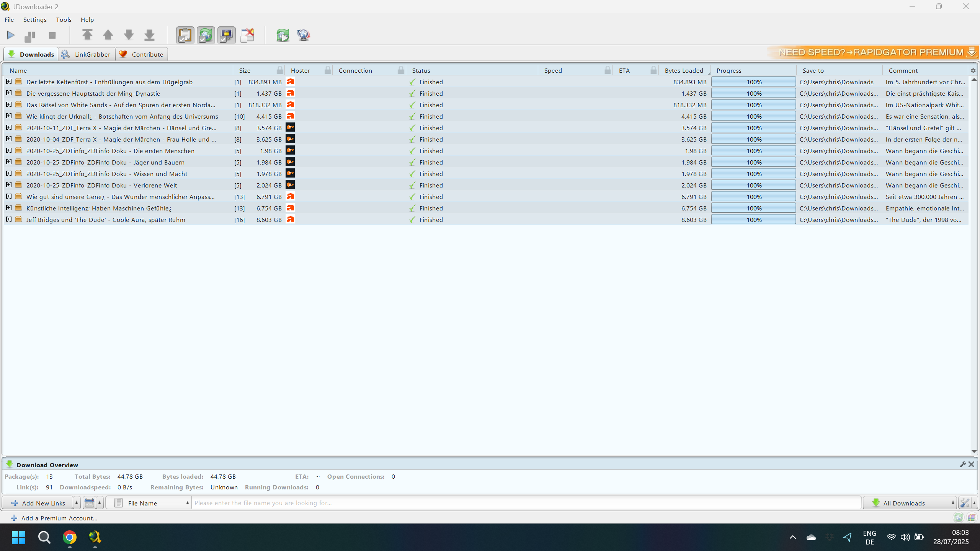Image resolution: width=980 pixels, height=551 pixels.
Task: Open the All Downloads view filter dropdown
Action: click(x=910, y=503)
